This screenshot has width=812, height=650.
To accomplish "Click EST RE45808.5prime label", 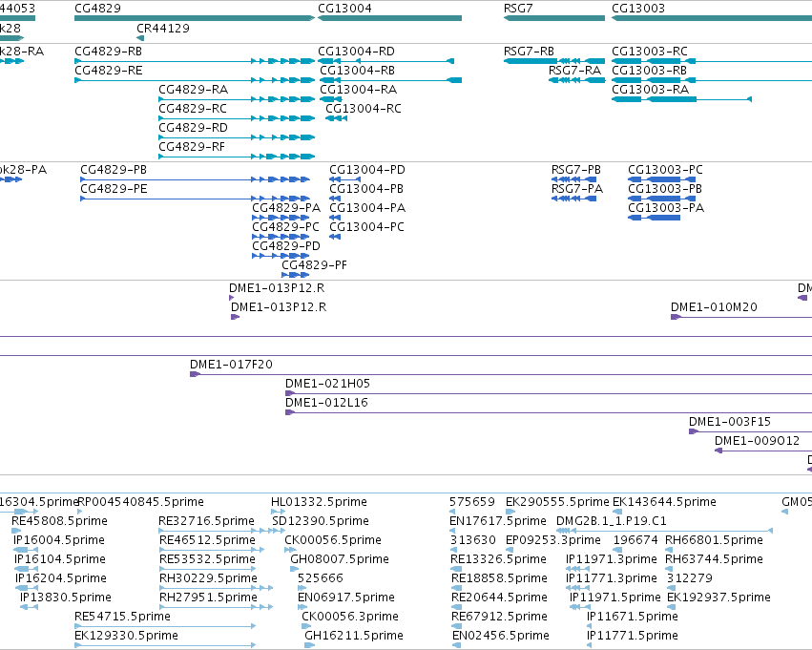I will 59,521.
